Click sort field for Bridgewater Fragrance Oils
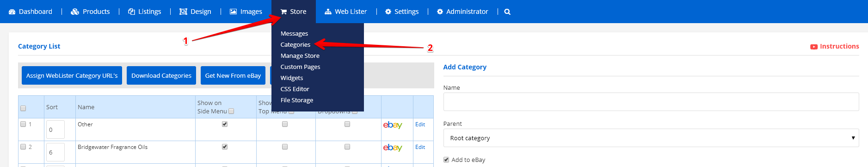868x167 pixels. [x=55, y=152]
